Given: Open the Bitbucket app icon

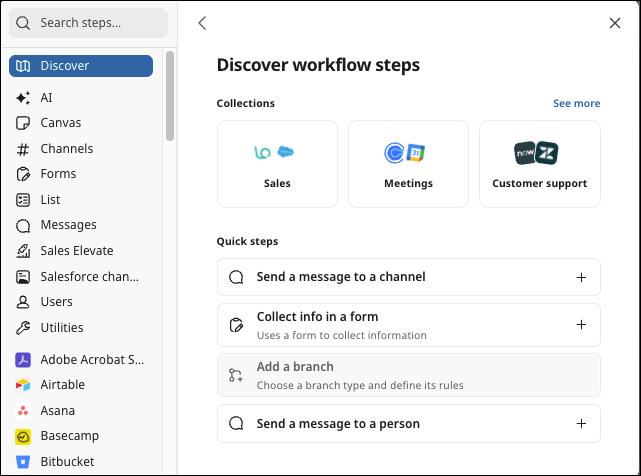Looking at the screenshot, I should click(x=23, y=462).
